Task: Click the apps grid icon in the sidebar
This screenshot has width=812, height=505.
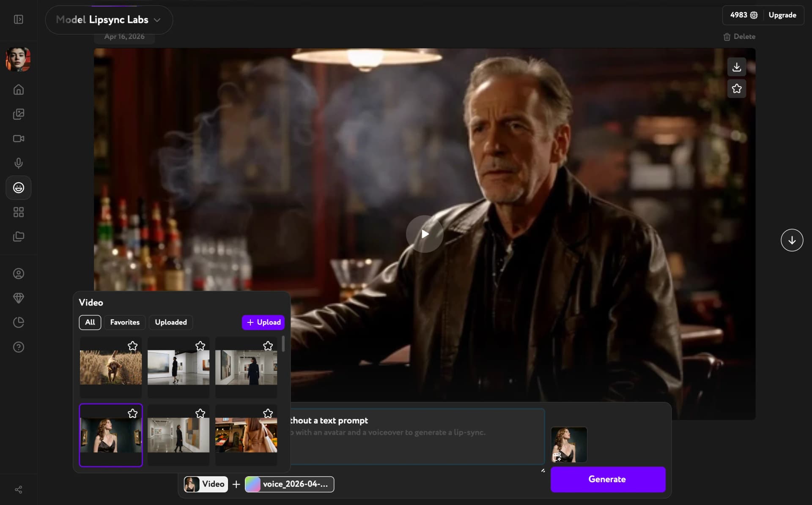Action: tap(18, 212)
